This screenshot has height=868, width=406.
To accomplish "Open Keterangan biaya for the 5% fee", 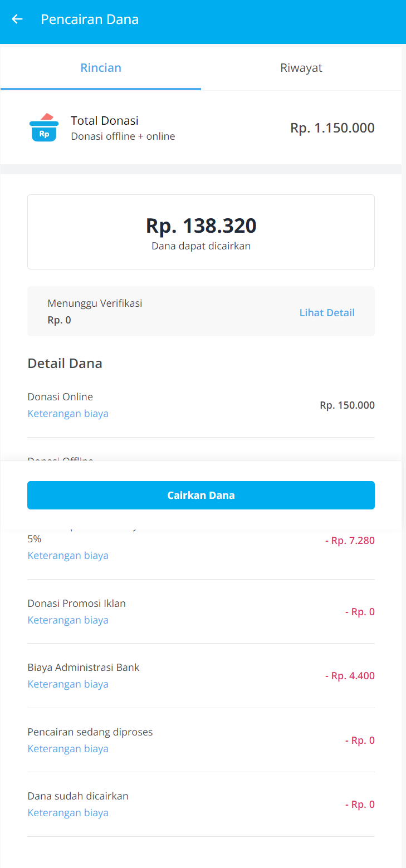I will pyautogui.click(x=68, y=556).
